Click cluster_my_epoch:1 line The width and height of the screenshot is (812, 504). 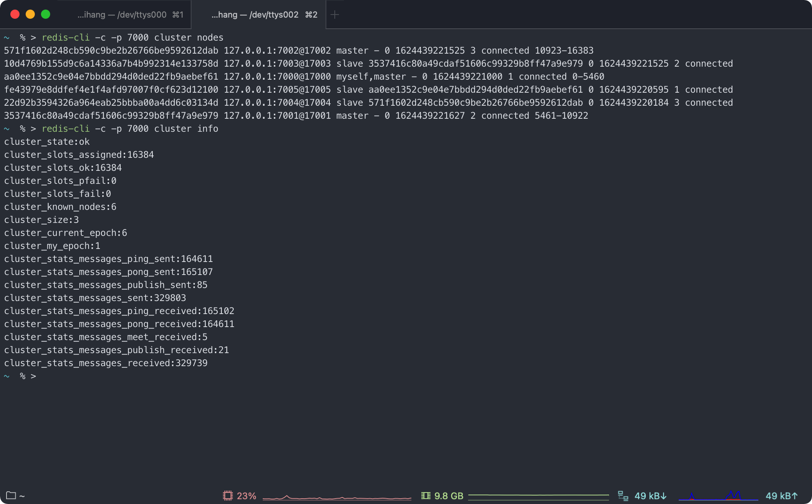point(52,246)
